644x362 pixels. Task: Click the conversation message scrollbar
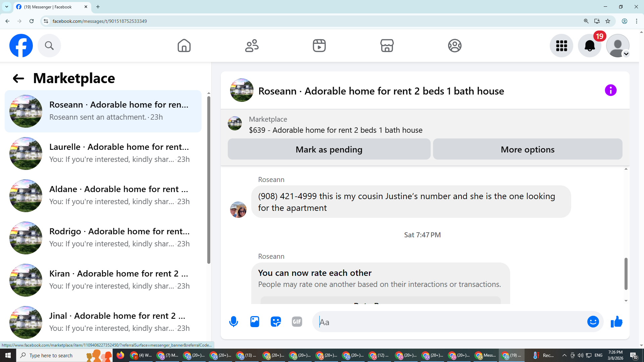tap(626, 274)
